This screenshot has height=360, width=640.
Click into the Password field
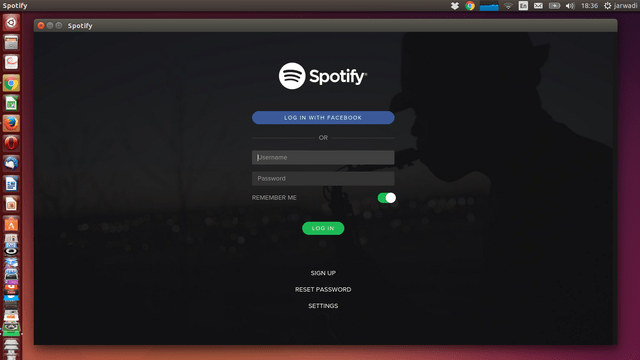[x=323, y=178]
